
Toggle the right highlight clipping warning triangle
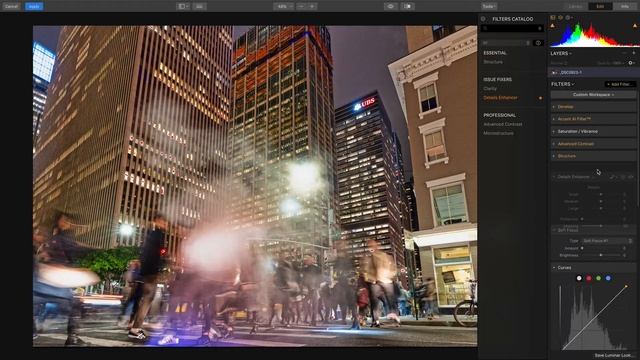pyautogui.click(x=635, y=26)
